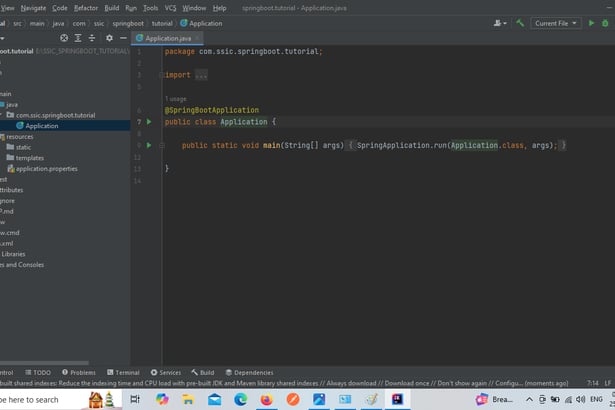Click the run gutter icon beside class Application
615x410 pixels.
(149, 122)
